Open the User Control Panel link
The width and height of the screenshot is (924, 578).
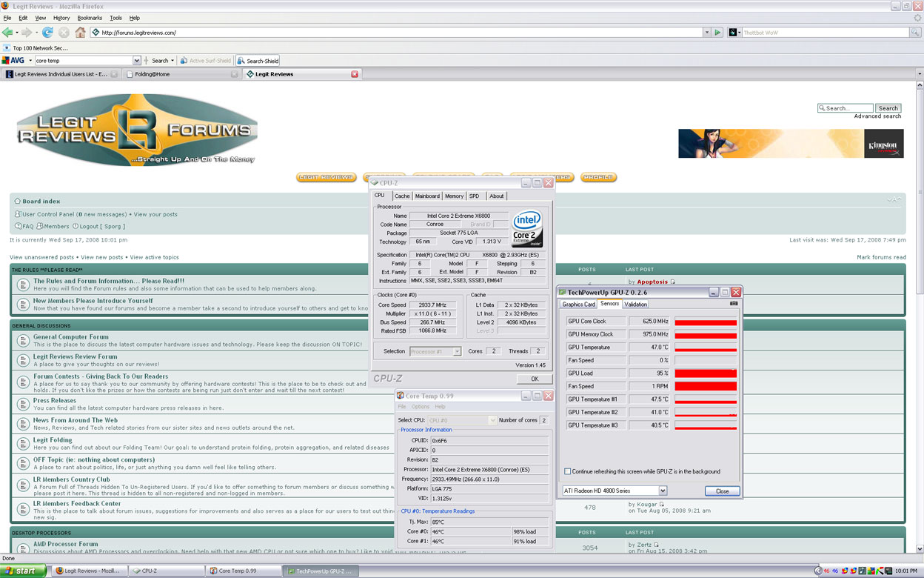pyautogui.click(x=50, y=215)
